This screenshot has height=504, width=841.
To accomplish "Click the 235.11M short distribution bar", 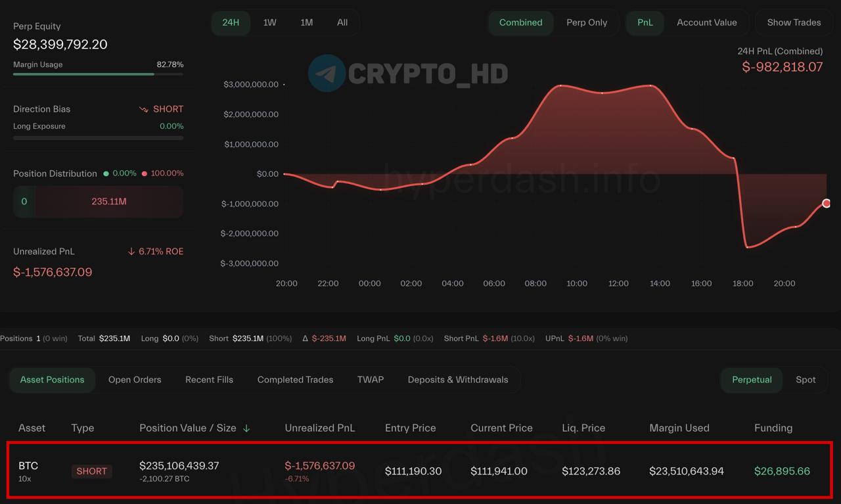I will (109, 202).
